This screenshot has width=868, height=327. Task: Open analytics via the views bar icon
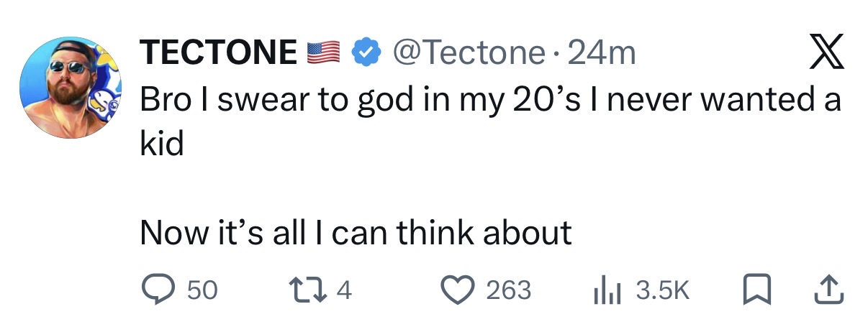[x=605, y=290]
